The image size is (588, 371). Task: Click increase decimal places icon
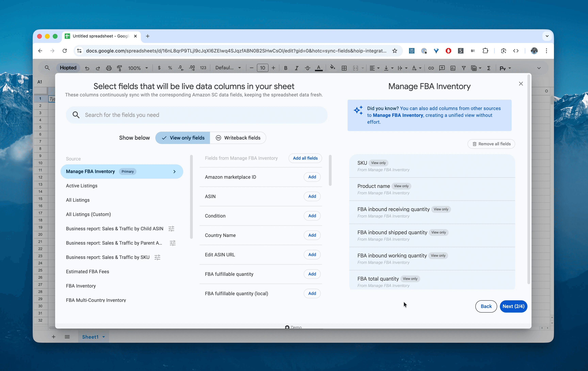click(x=192, y=68)
